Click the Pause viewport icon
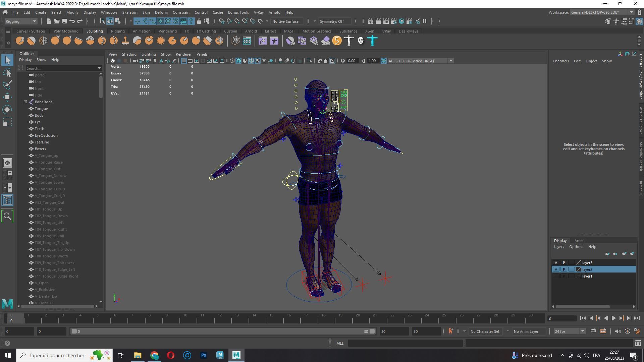This screenshot has height=362, width=644. (x=425, y=21)
